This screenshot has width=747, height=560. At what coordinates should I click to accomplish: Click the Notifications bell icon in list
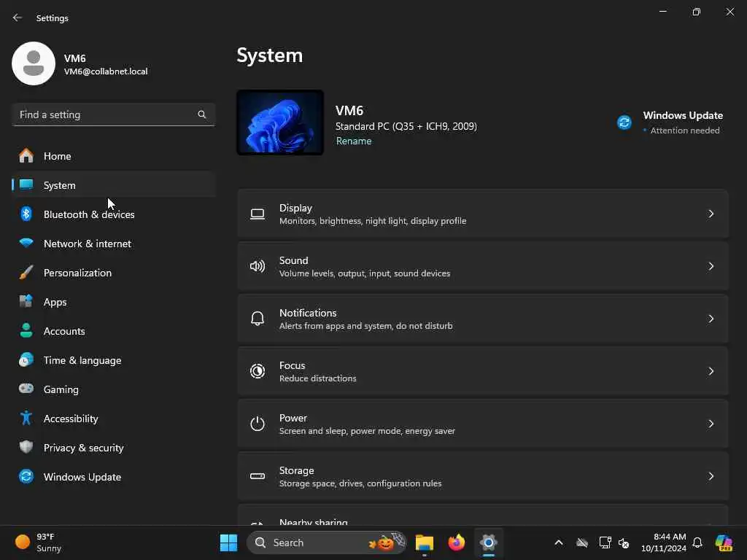click(x=258, y=319)
